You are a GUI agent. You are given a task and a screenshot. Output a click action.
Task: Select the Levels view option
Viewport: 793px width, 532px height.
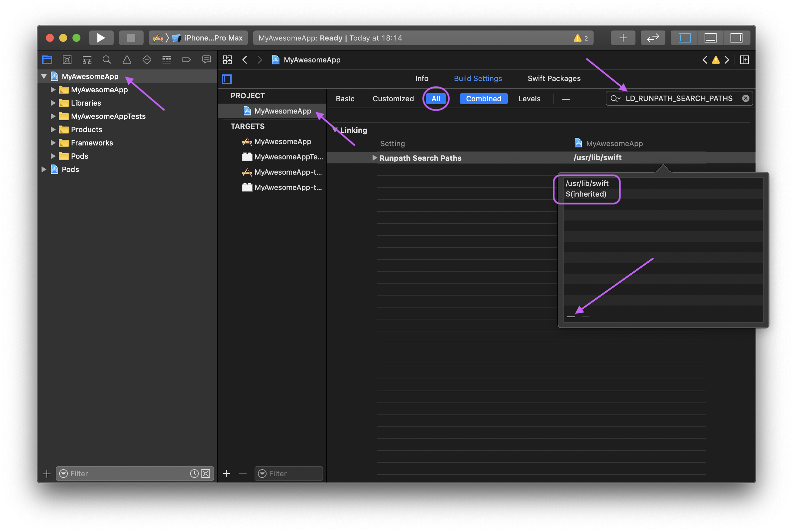click(x=529, y=99)
